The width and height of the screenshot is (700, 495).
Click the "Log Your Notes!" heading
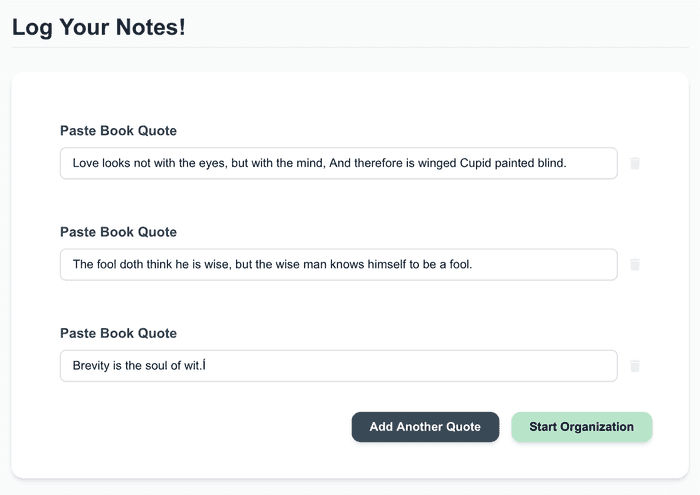click(x=99, y=27)
